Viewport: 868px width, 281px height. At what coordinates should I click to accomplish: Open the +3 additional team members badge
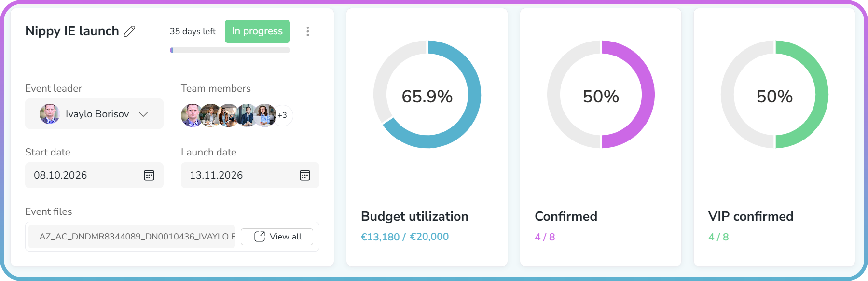pyautogui.click(x=282, y=115)
